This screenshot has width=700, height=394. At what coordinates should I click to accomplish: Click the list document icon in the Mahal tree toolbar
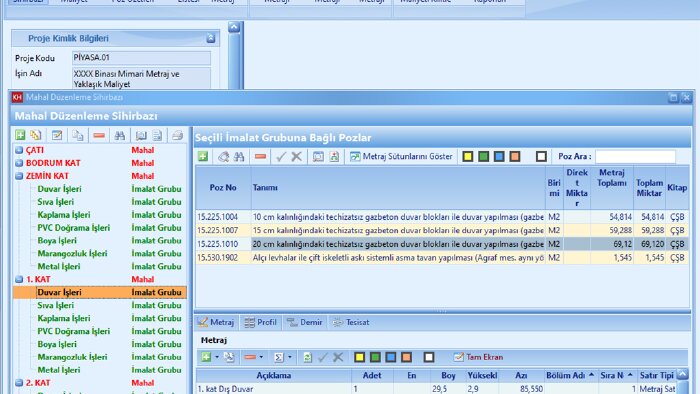click(x=157, y=135)
